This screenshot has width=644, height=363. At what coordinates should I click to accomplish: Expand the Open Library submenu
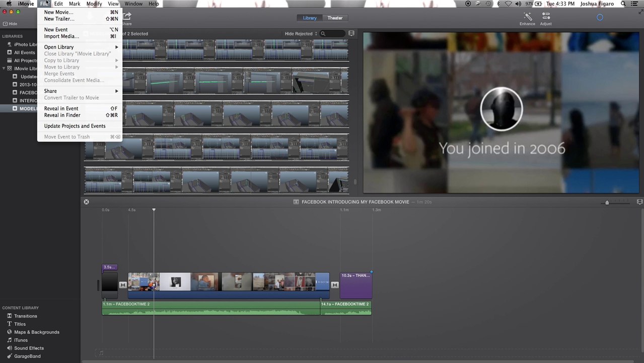pyautogui.click(x=81, y=47)
